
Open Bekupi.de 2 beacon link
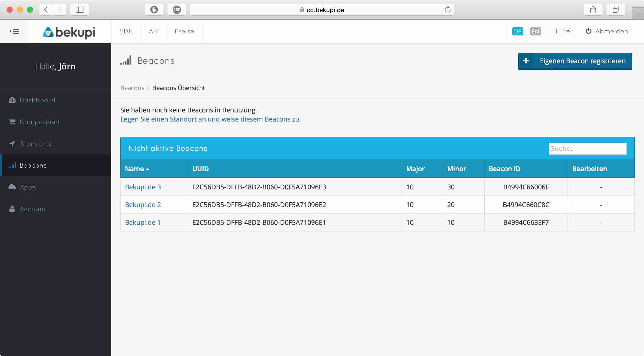pos(143,205)
